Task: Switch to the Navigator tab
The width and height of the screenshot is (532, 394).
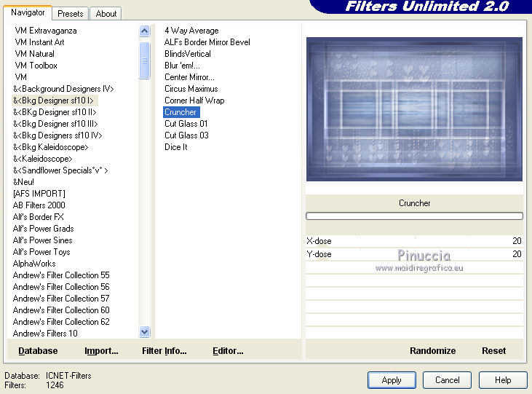Action: (x=28, y=12)
